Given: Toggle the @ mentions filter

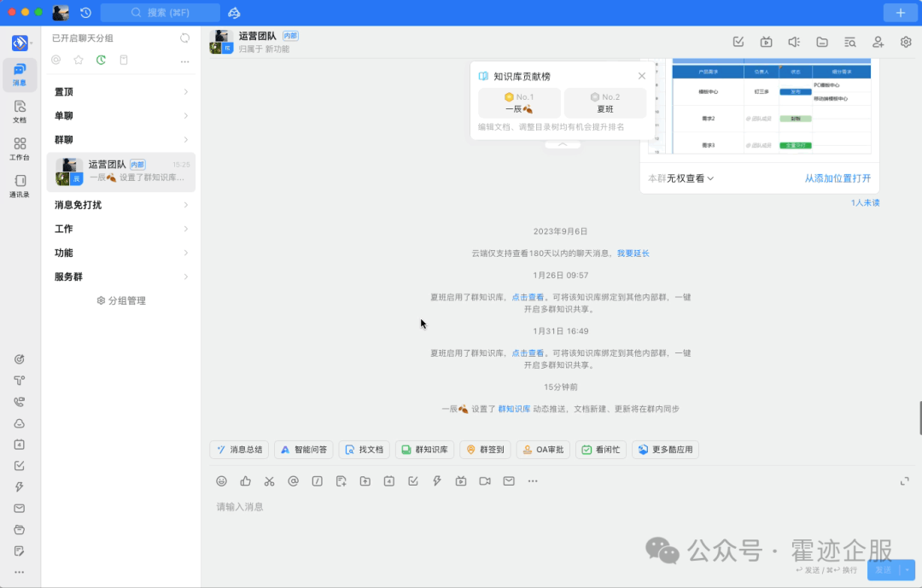Looking at the screenshot, I should coord(56,61).
